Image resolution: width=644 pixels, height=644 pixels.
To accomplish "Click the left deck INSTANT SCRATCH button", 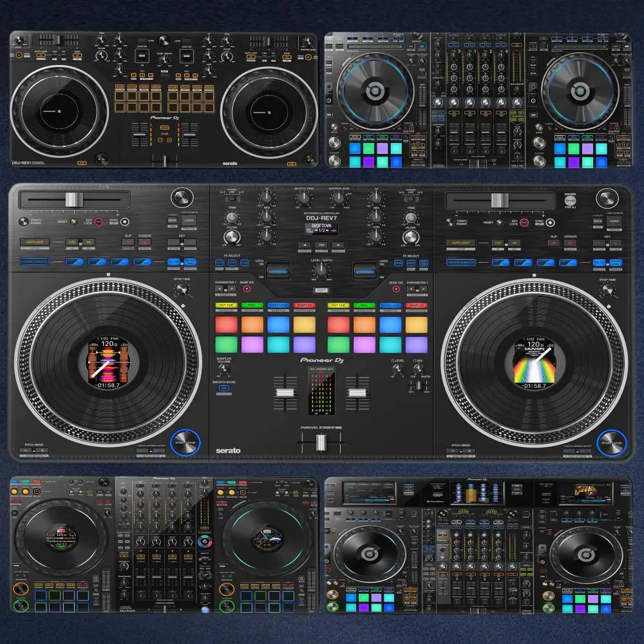I will tap(35, 261).
